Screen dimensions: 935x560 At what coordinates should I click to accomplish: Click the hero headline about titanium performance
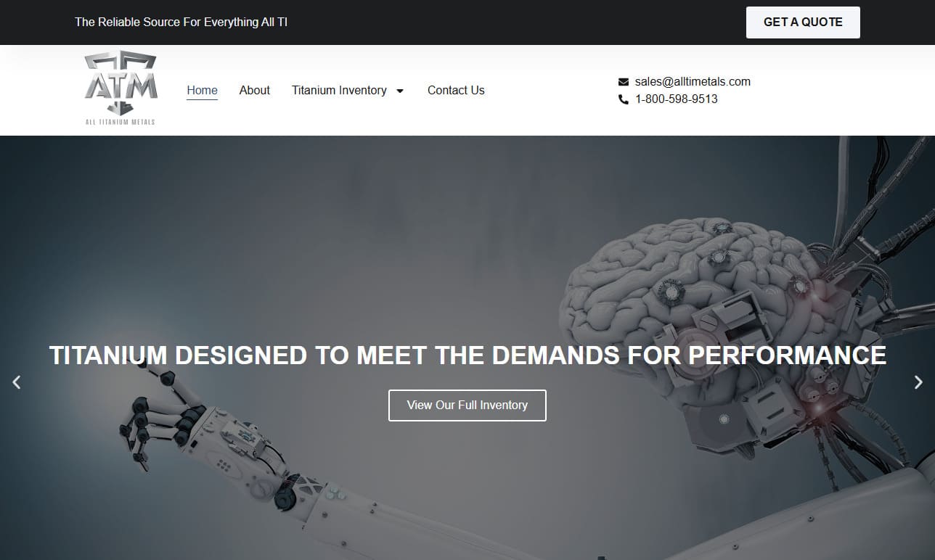click(x=468, y=355)
